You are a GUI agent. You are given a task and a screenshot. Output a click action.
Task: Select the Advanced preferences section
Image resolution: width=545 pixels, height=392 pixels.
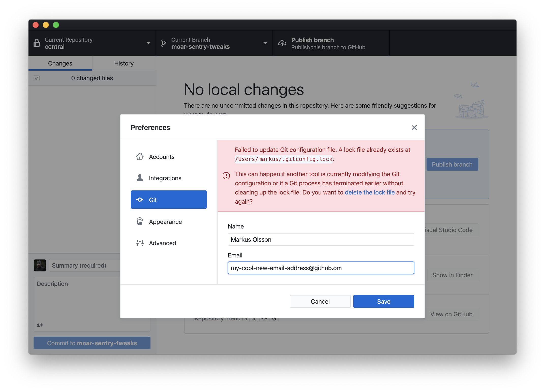169,243
